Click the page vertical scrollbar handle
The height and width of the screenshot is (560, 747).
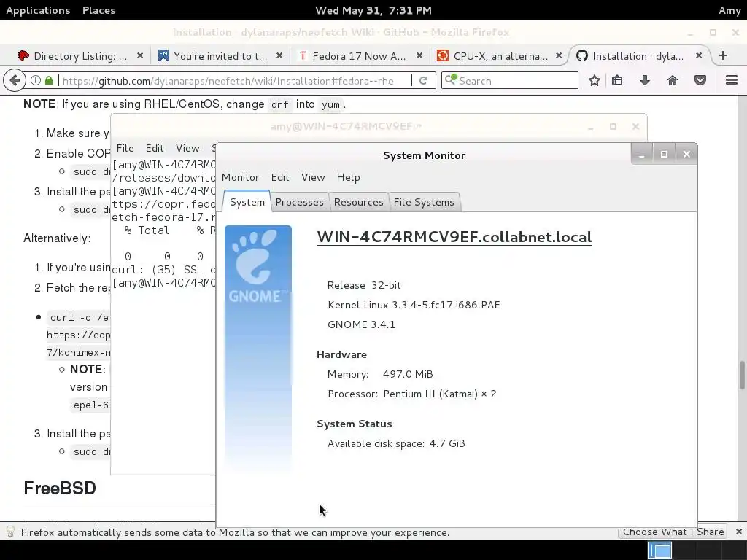click(x=742, y=376)
